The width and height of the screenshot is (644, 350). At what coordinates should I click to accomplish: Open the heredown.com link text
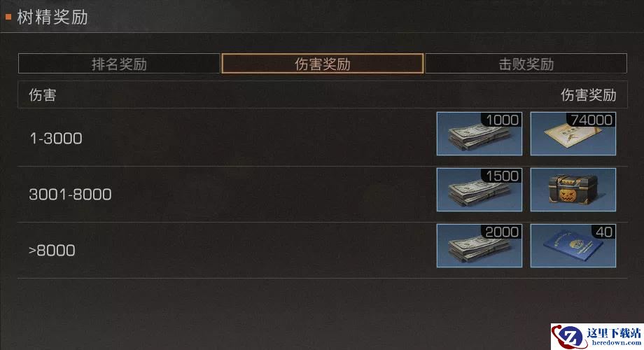616,342
